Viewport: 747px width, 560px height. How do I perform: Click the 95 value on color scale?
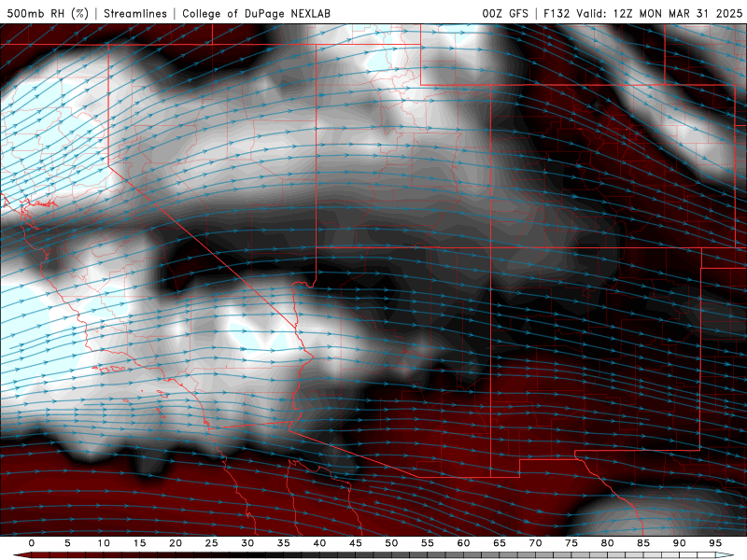[715, 543]
